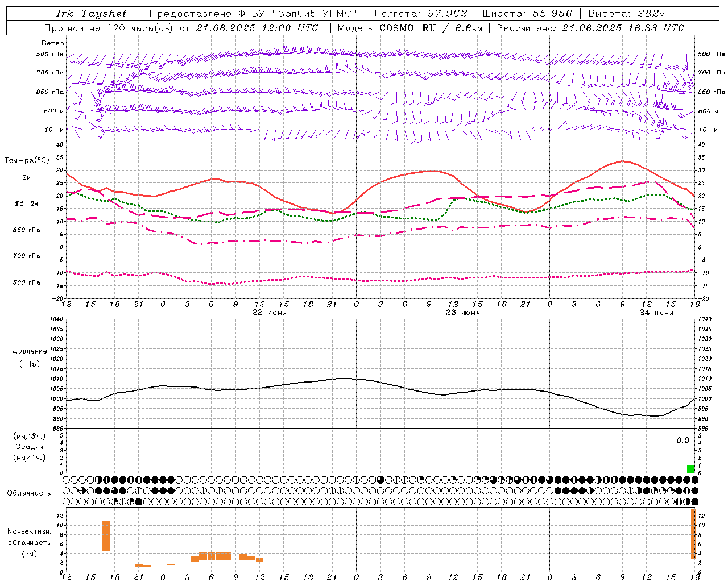Click the Конвективн. облачность label

click(x=29, y=537)
